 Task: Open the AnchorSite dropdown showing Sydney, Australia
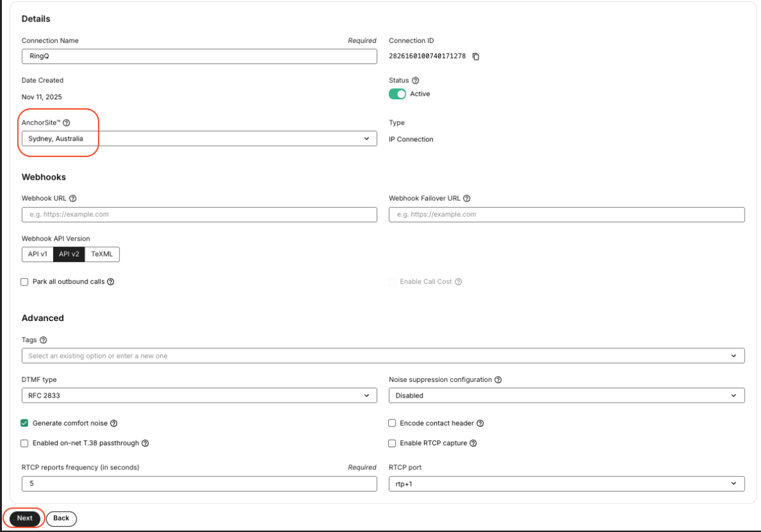[366, 138]
